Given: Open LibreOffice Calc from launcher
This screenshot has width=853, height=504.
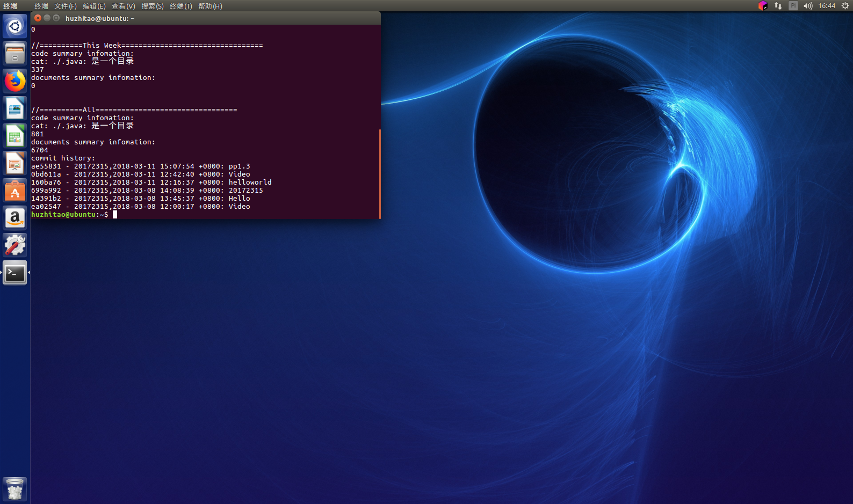Looking at the screenshot, I should coord(15,136).
